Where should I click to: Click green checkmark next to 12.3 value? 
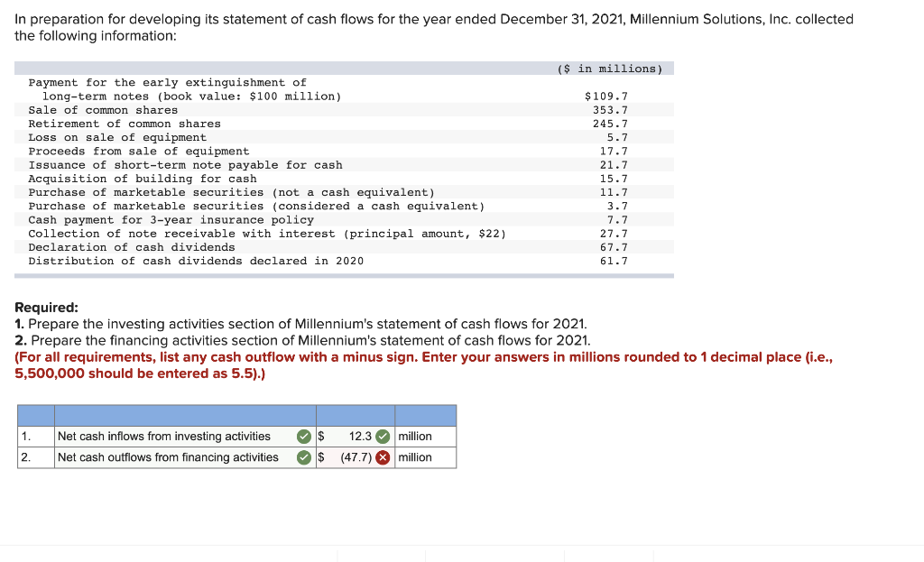383,437
